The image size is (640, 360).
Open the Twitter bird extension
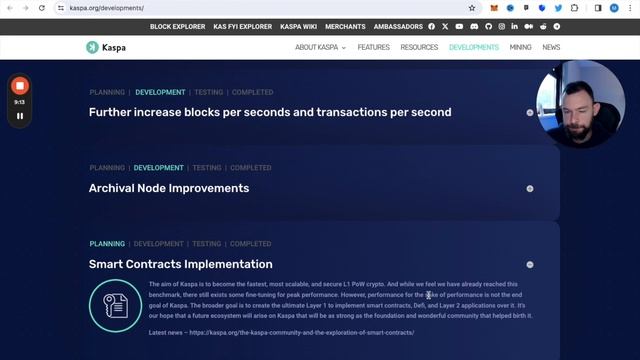tap(558, 8)
